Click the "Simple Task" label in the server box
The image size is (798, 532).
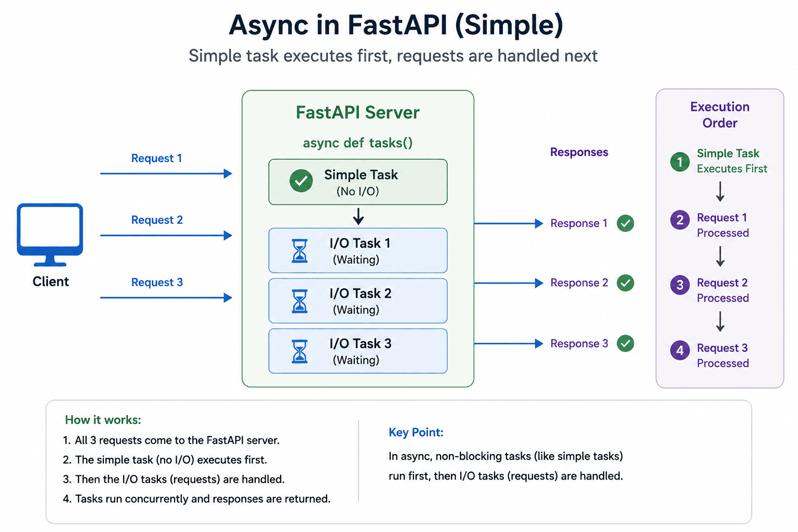click(x=361, y=175)
